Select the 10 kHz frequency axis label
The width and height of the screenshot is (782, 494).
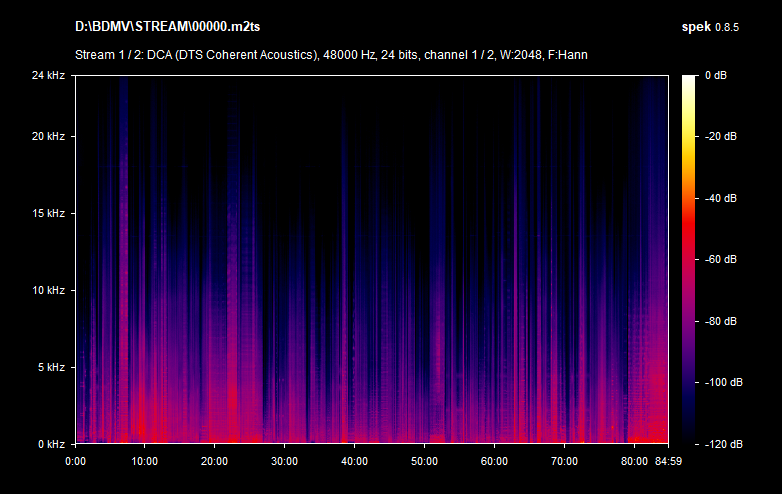(x=47, y=290)
